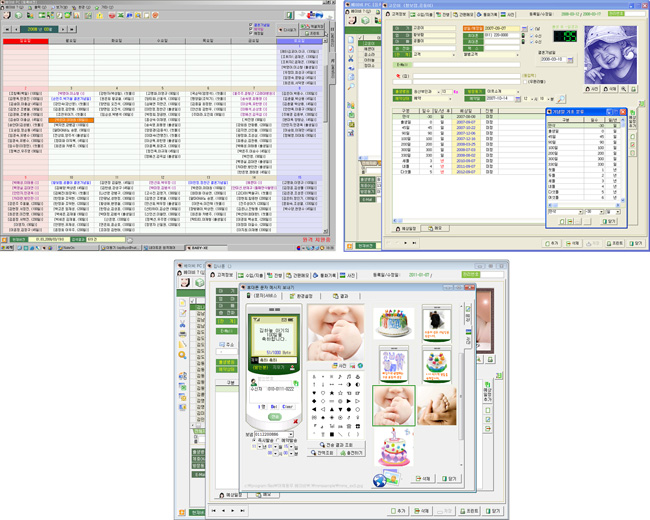The width and height of the screenshot is (650, 520).
Task: Click the printer icon in SMS window sidebar
Action: click(182, 334)
